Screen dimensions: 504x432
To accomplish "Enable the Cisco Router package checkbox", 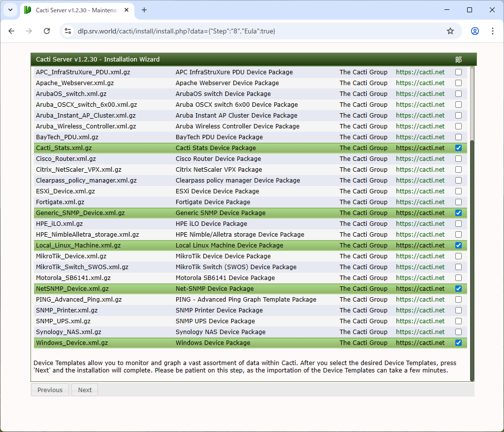I will [x=458, y=159].
